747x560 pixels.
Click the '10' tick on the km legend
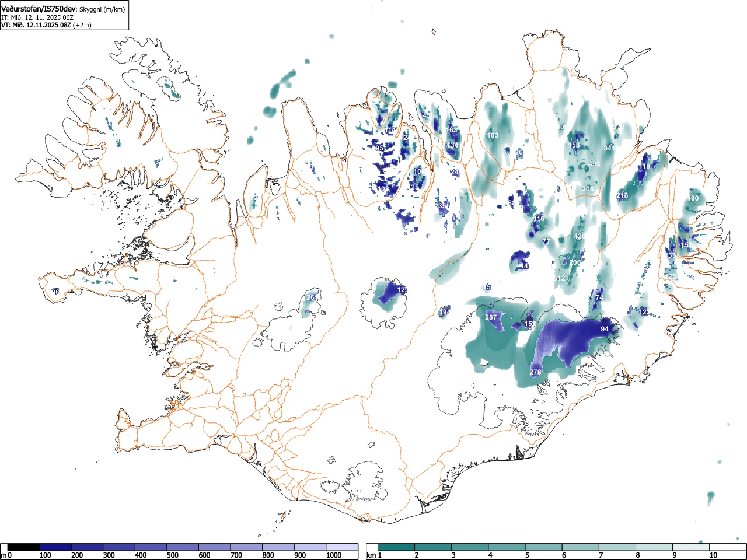click(713, 555)
